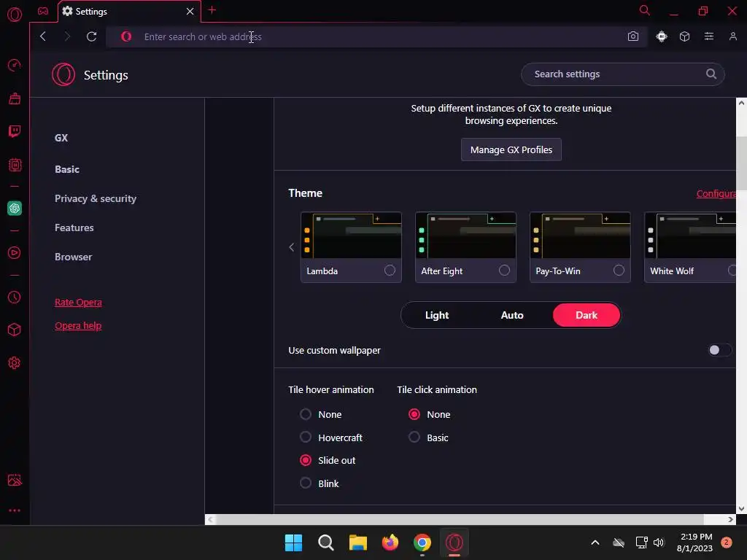Open Firefox from taskbar

(x=390, y=542)
